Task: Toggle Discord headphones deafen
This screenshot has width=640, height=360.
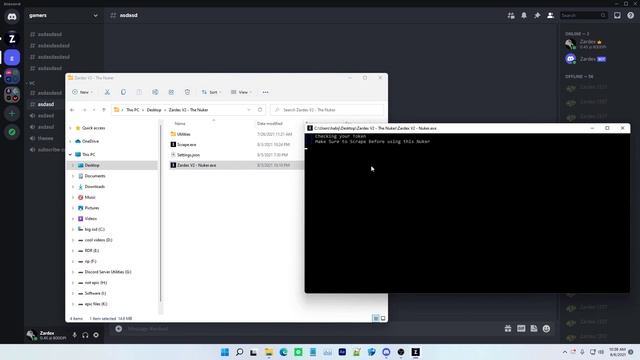Action: [85, 335]
